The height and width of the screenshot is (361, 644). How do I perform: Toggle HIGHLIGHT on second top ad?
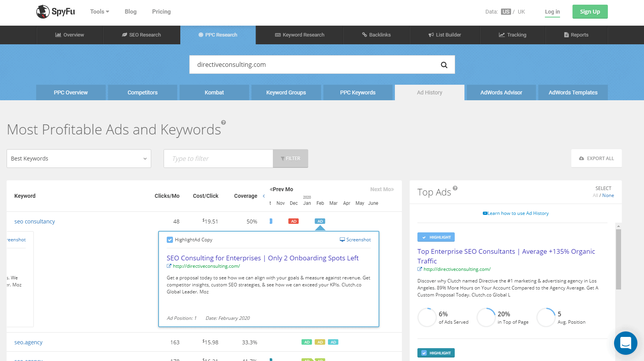[x=436, y=353]
